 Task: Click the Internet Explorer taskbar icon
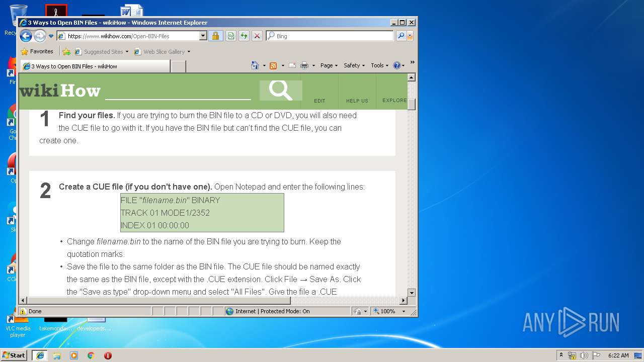point(40,355)
